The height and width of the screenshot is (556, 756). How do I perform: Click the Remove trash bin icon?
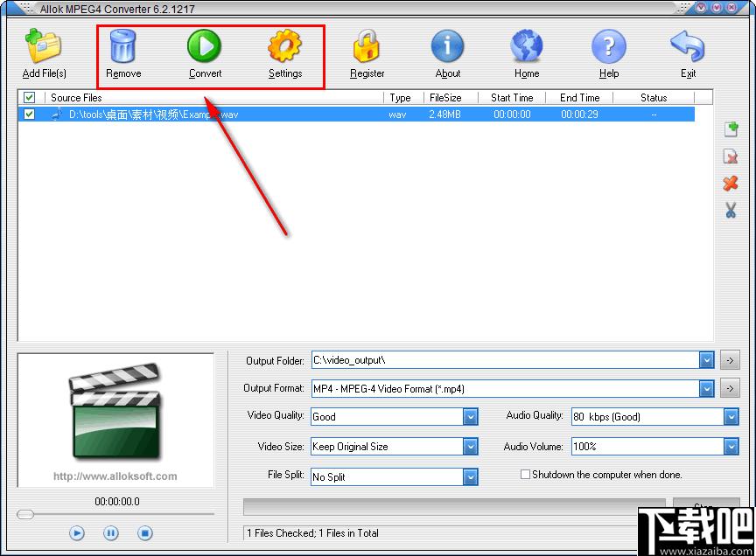[x=123, y=46]
